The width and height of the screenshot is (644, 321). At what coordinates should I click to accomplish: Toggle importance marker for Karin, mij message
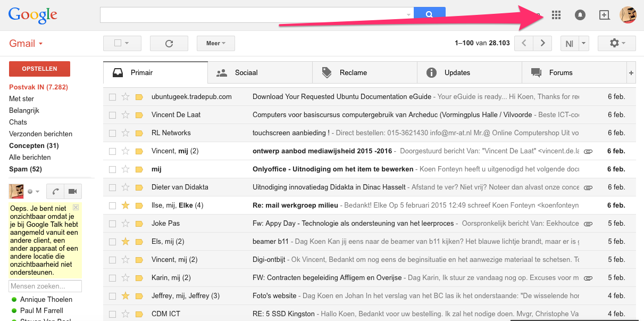(x=139, y=278)
